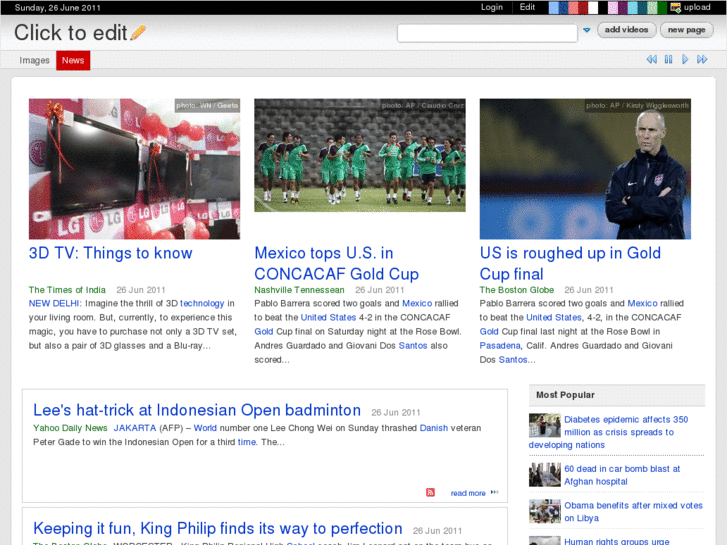The height and width of the screenshot is (545, 727).
Task: Open '3D TV: Things to know' headline
Action: (110, 253)
